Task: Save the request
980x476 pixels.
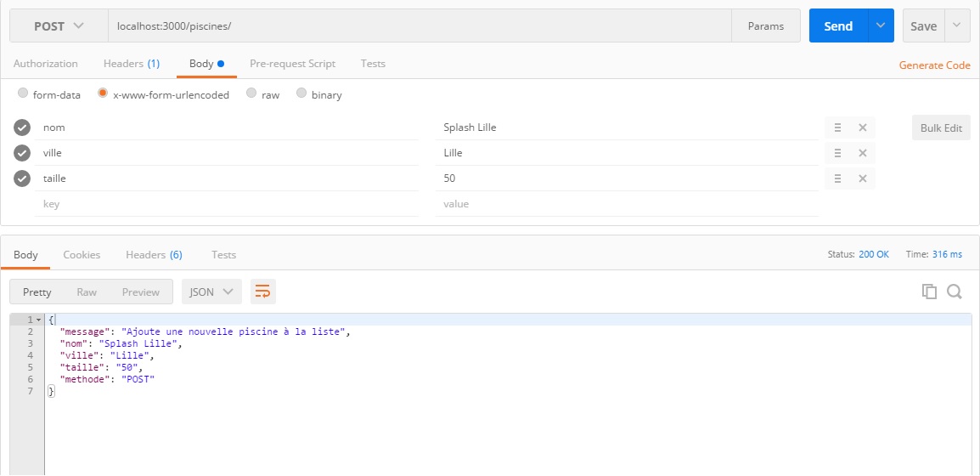Action: click(x=924, y=25)
